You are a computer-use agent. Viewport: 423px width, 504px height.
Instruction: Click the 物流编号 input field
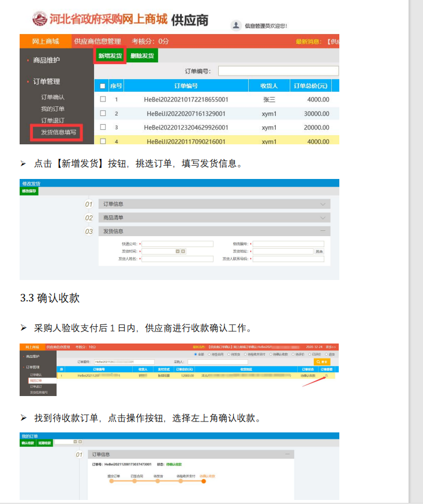tap(288, 244)
